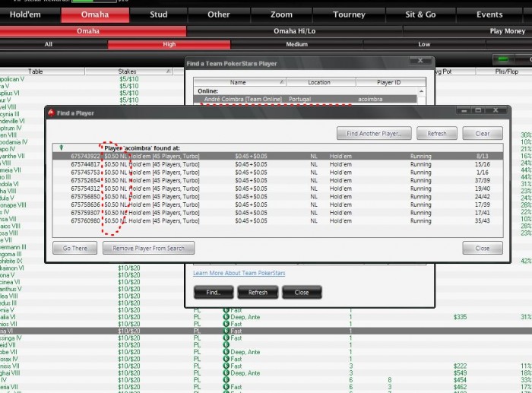Open the Other games tab
Viewport: 532px width, 393px height.
[x=219, y=14]
